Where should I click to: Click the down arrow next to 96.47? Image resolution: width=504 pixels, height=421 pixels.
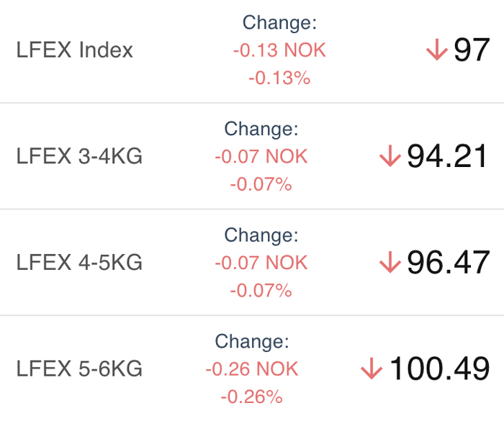[390, 262]
